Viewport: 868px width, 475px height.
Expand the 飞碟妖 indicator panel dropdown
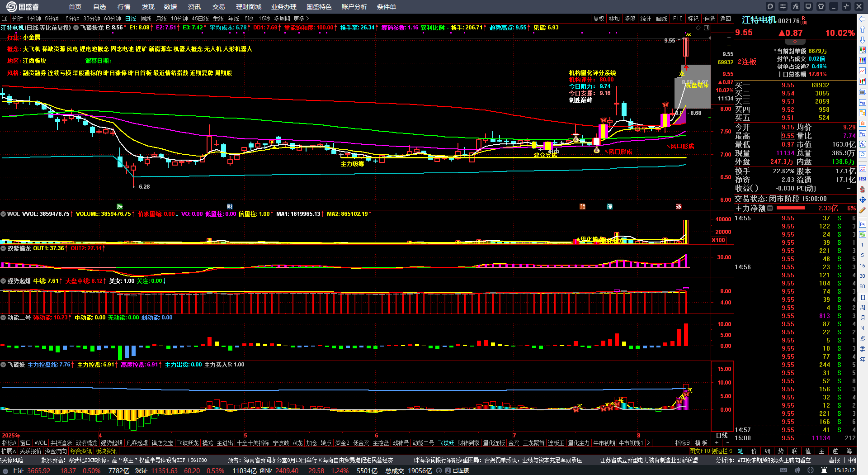pos(3,365)
